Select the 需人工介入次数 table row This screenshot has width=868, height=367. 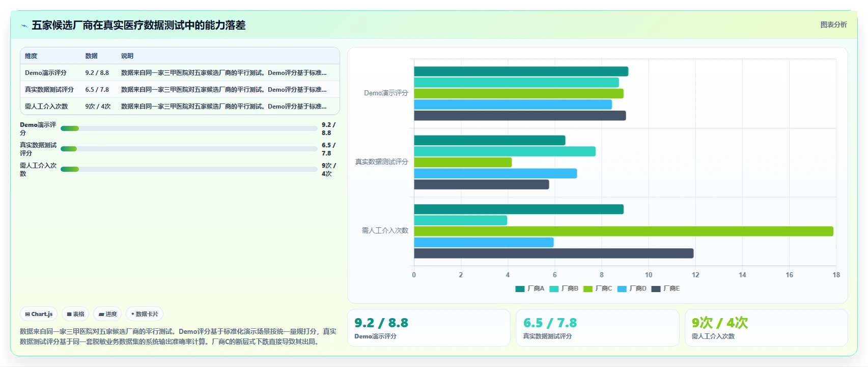180,107
